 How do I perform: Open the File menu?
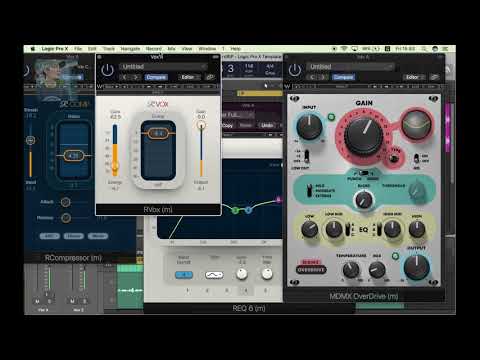[78, 49]
